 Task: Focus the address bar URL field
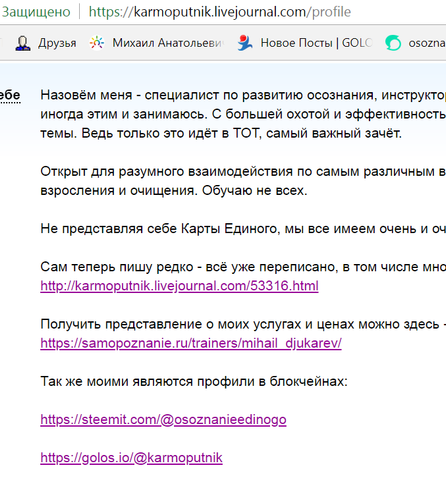pyautogui.click(x=220, y=12)
